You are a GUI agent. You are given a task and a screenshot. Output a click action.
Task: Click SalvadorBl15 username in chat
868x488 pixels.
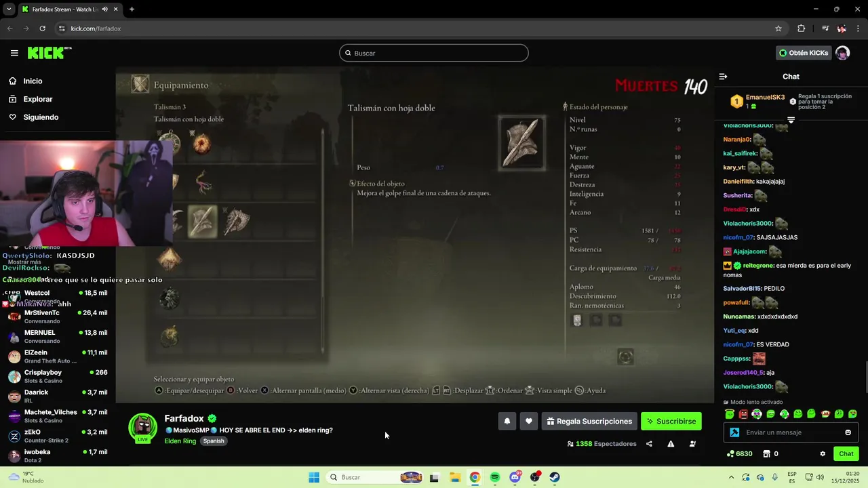(742, 289)
